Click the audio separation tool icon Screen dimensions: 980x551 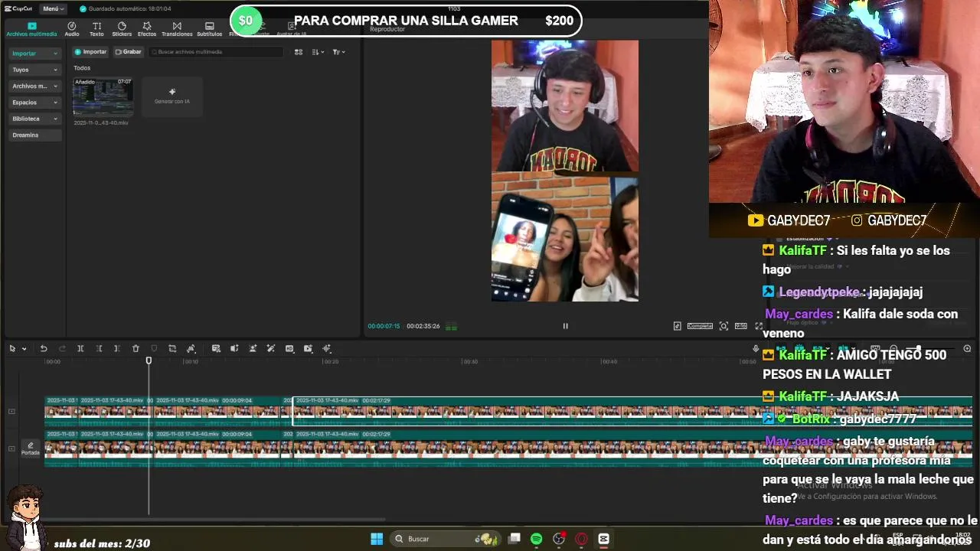[x=234, y=349]
